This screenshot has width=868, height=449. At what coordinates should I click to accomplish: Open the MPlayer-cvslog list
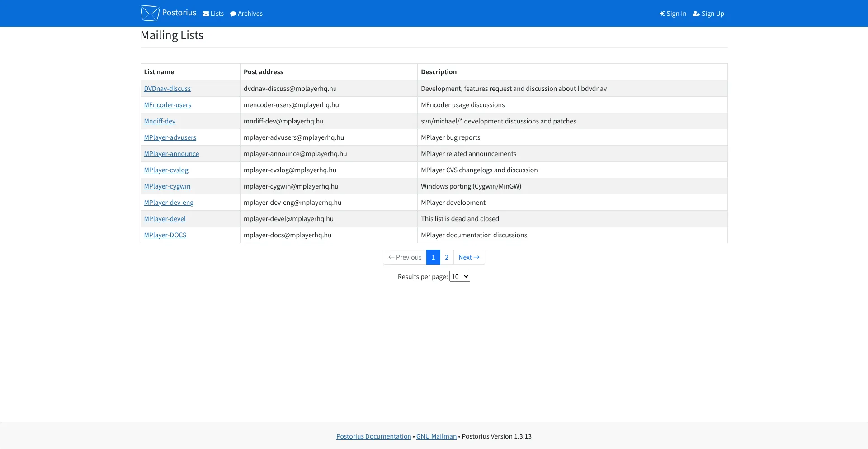166,170
